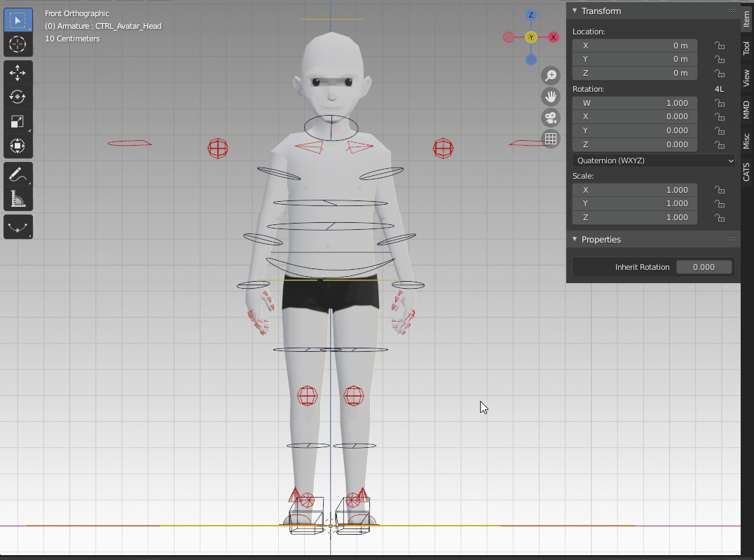The width and height of the screenshot is (754, 560).
Task: Grab the Transform panel drag handle
Action: click(x=732, y=11)
